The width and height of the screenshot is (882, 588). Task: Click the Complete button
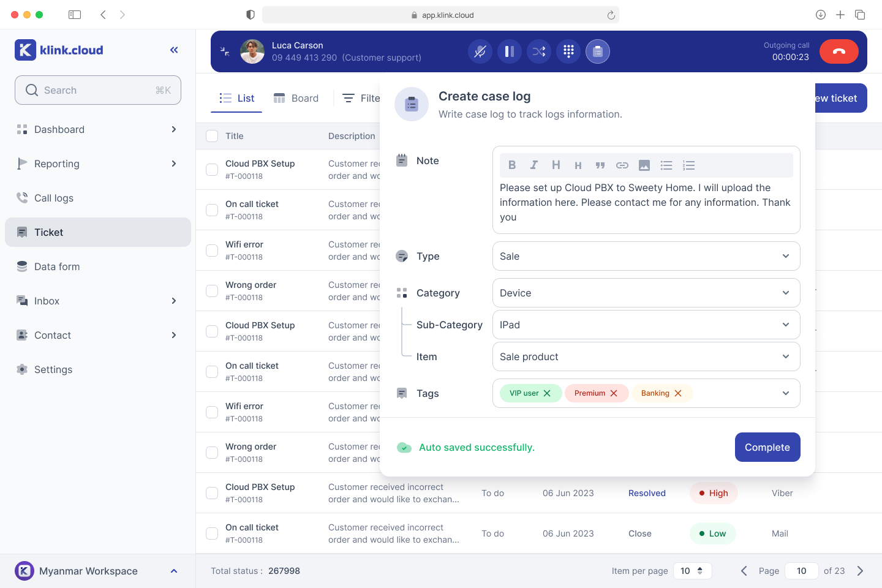(x=767, y=447)
